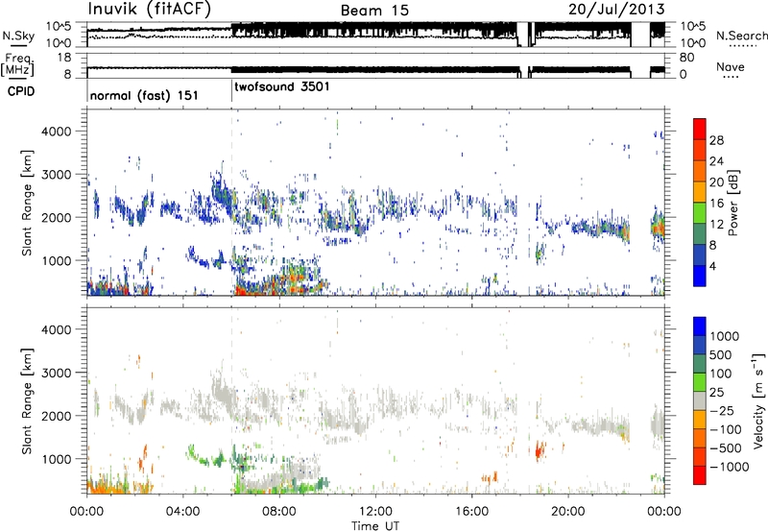Select 'normal (fast) 151' CPID text
Screen dimensions: 768x532
click(x=144, y=95)
